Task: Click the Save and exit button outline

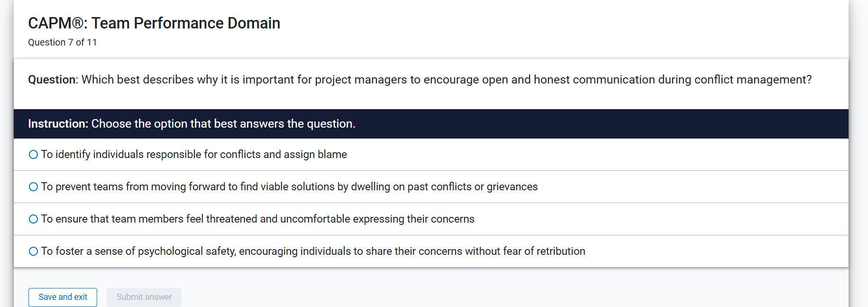Action: click(x=63, y=297)
